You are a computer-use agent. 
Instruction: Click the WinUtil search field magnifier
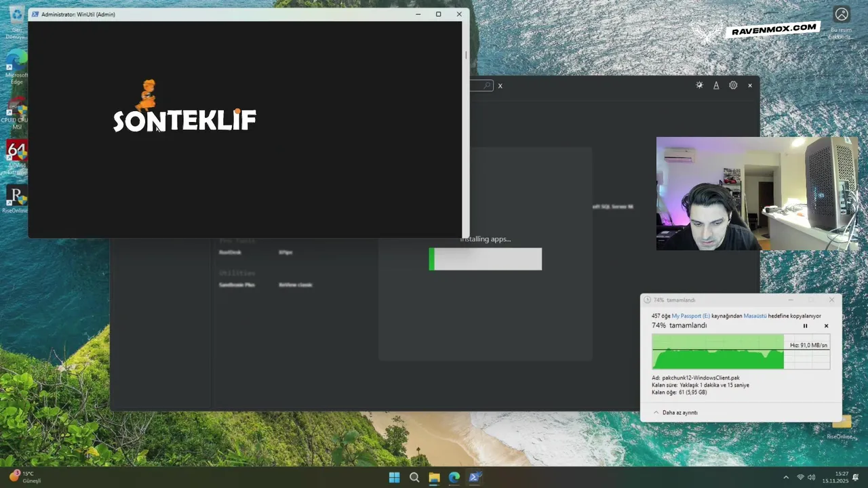tap(487, 85)
